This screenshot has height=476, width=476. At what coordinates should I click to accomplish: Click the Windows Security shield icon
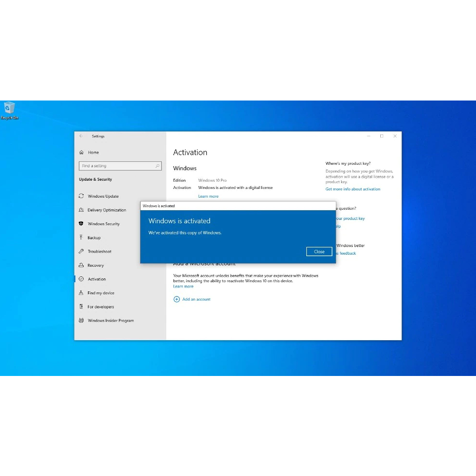point(81,224)
